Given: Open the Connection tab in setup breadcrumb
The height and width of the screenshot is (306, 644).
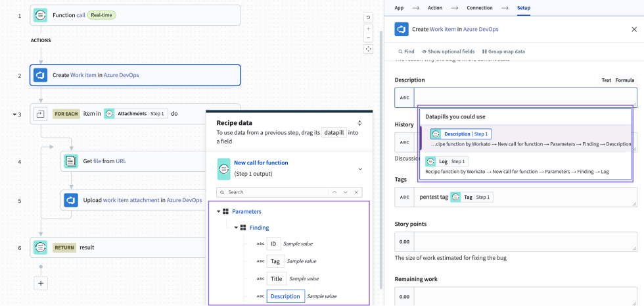Looking at the screenshot, I should pyautogui.click(x=479, y=8).
